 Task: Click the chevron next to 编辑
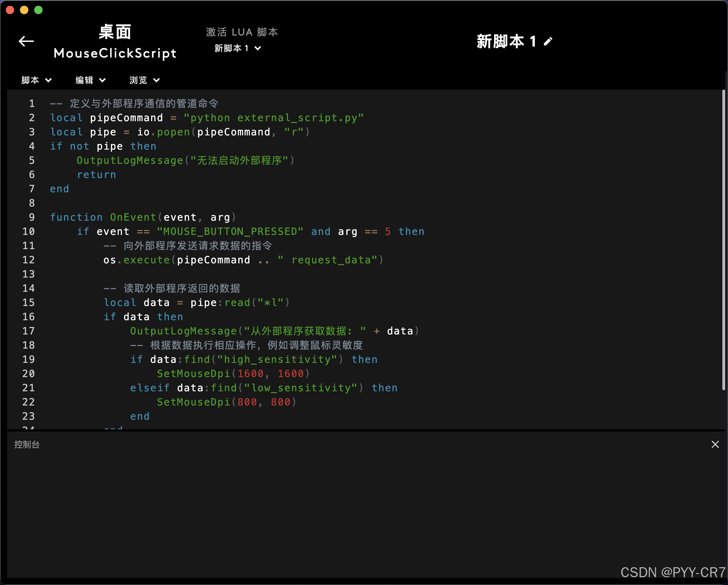point(102,80)
